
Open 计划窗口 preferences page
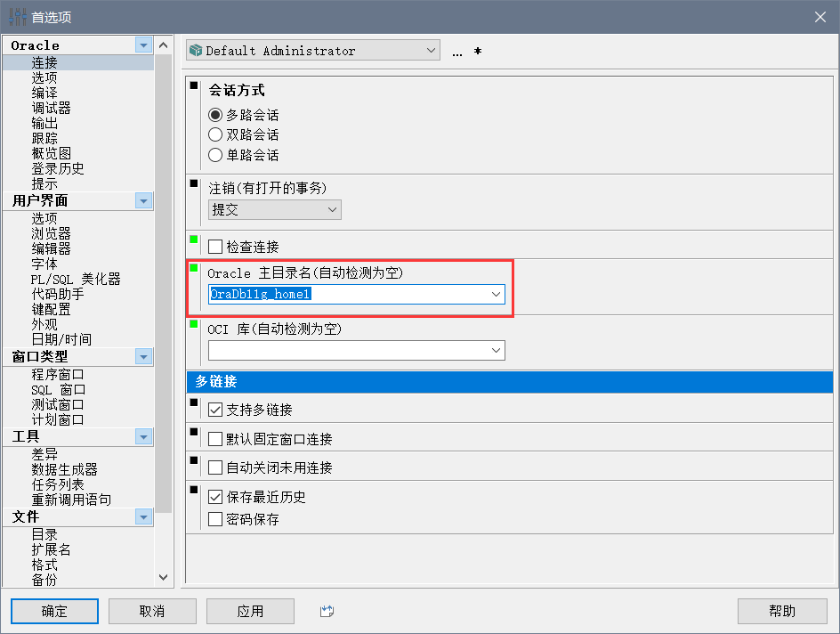pos(58,419)
